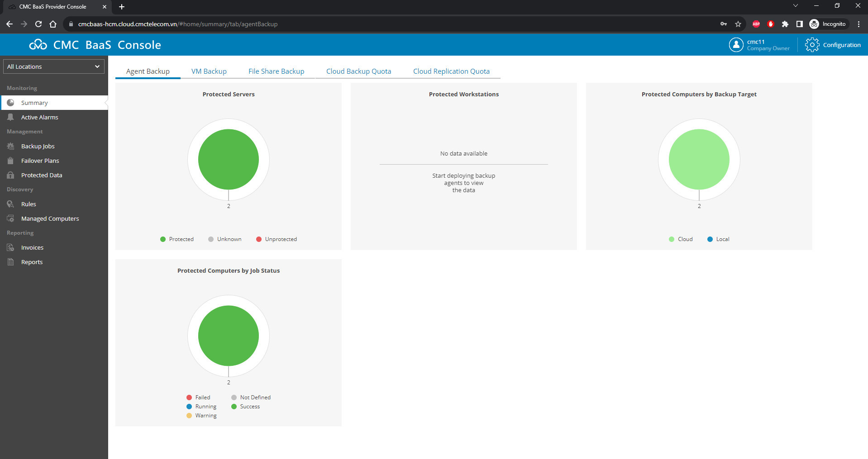
Task: Click the Failover Plans clipboard icon
Action: point(10,161)
